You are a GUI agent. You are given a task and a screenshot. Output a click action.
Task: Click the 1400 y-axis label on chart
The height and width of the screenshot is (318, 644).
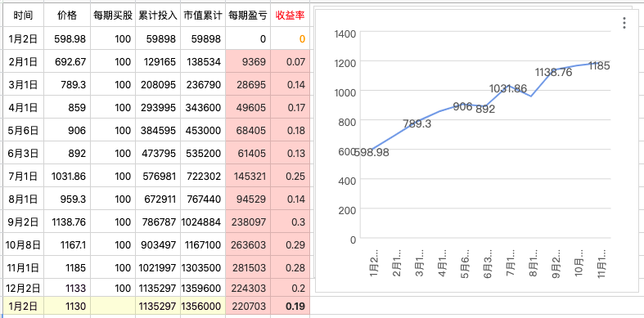(x=345, y=34)
